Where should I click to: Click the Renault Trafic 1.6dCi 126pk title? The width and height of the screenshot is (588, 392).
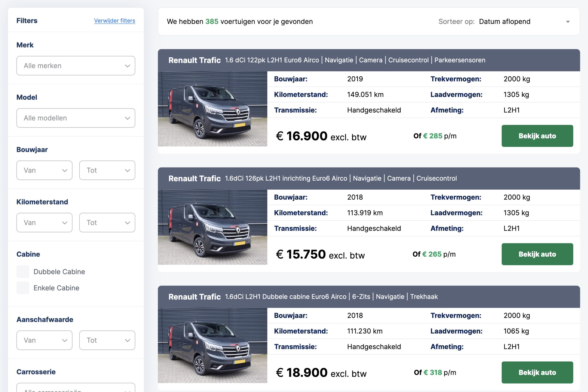pos(313,179)
